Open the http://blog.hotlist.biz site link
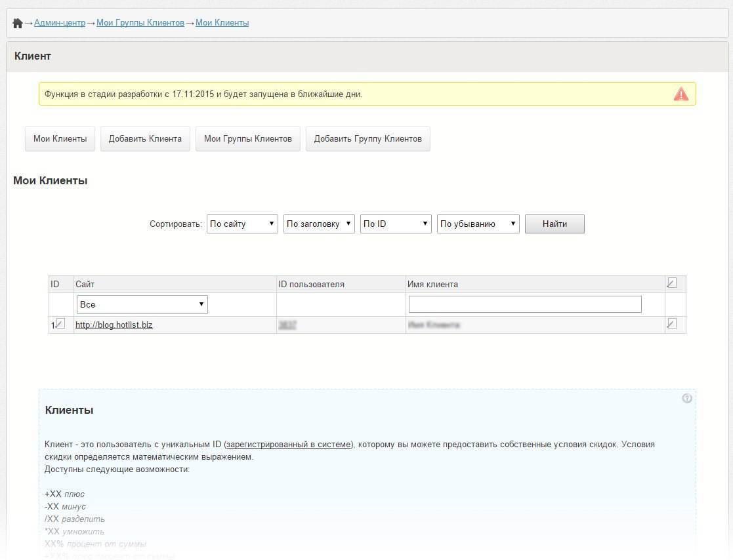 pos(114,325)
